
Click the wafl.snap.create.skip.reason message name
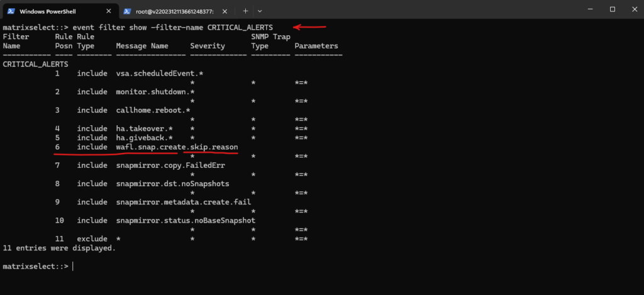tap(177, 147)
